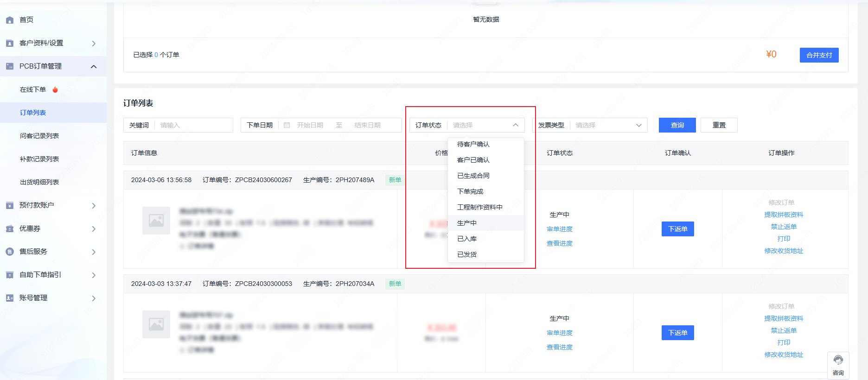
Task: Click the 自助下单指引 guide icon
Action: [x=10, y=275]
